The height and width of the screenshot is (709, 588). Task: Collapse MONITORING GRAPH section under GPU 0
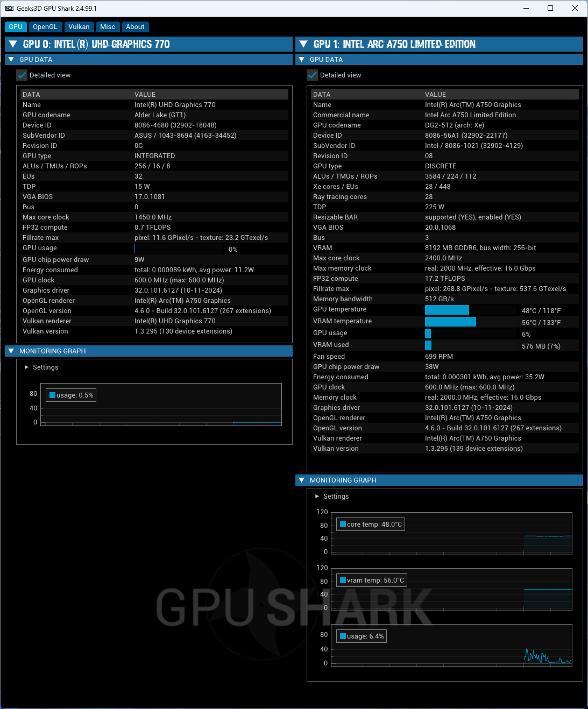(x=148, y=351)
